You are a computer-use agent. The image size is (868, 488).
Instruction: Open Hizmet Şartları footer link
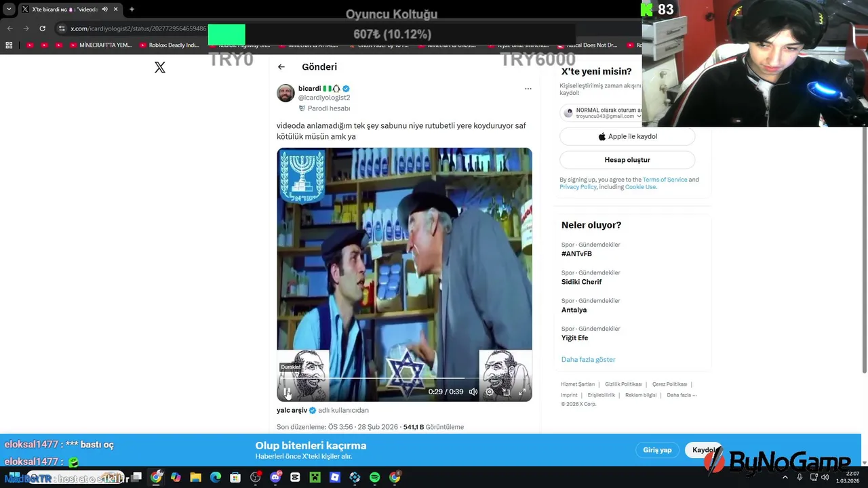coord(577,384)
